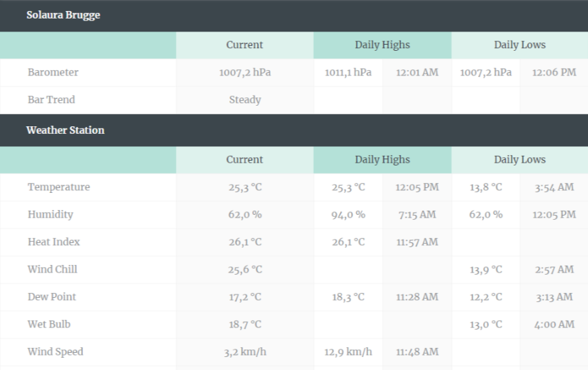Click the Heat Index row label
588x370 pixels.
click(54, 242)
